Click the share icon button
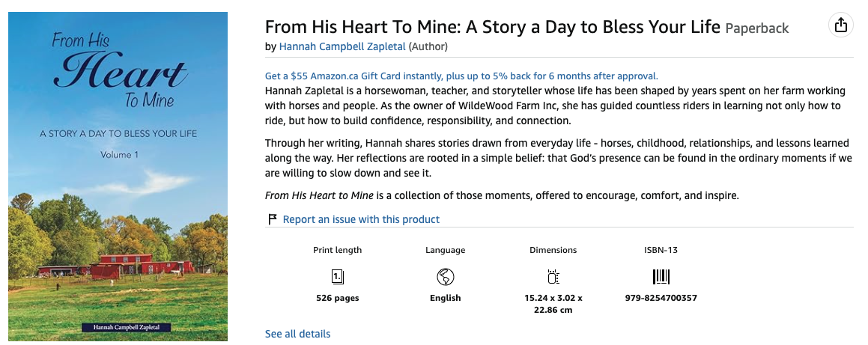Viewport: 868px width, 345px height. tap(840, 25)
